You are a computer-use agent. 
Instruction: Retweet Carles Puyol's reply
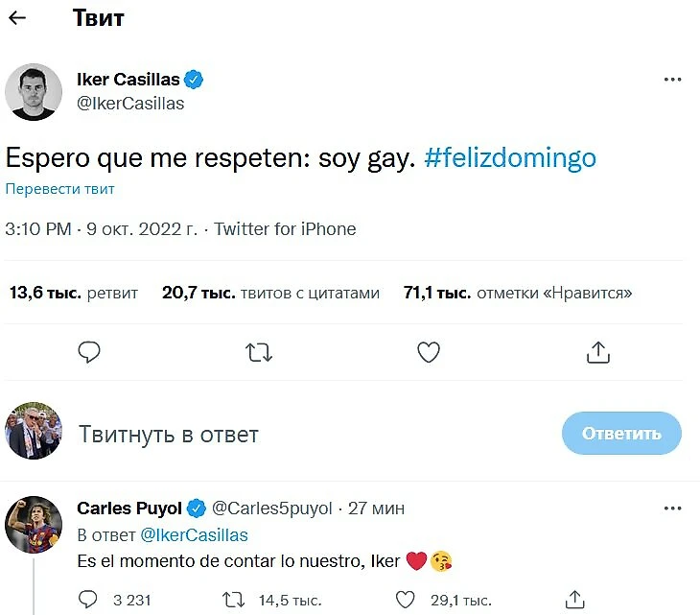pos(233,600)
